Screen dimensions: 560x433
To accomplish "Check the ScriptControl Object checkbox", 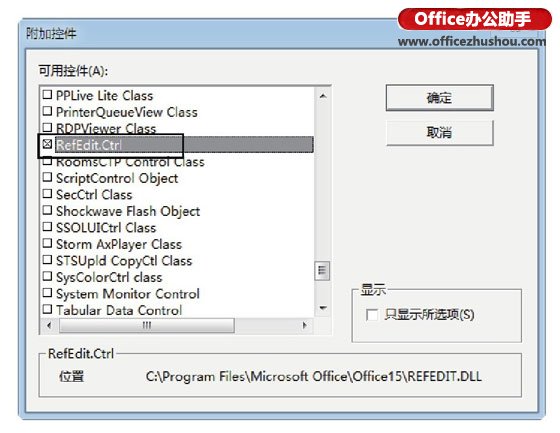I will [x=47, y=177].
